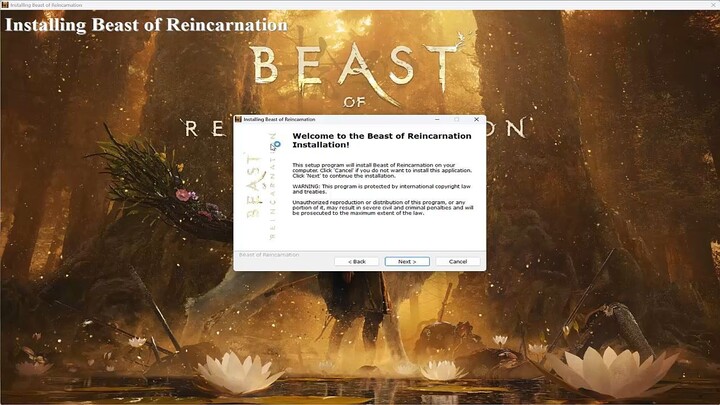Viewport: 720px width, 405px height.
Task: Click the 'Unauthorized reproduction' paragraph
Action: tap(382, 208)
